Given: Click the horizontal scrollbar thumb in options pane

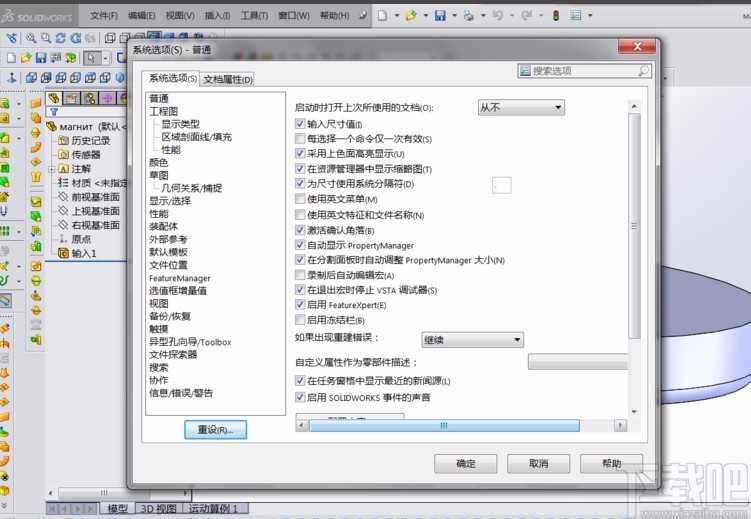Looking at the screenshot, I should pos(444,425).
